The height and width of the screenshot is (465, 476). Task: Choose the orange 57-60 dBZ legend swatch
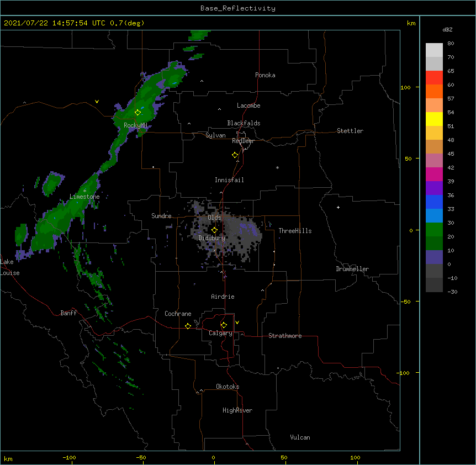coord(434,91)
